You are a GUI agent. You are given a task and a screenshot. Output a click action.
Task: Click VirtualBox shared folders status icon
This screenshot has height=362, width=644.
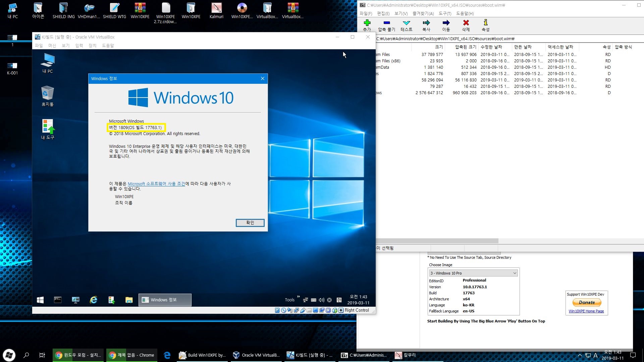coord(309,310)
